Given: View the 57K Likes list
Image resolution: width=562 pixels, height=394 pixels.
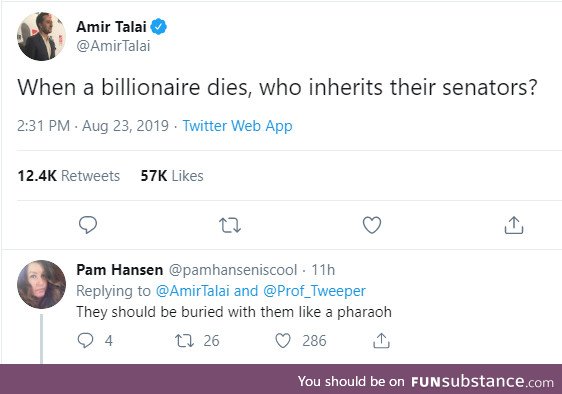Looking at the screenshot, I should point(172,176).
